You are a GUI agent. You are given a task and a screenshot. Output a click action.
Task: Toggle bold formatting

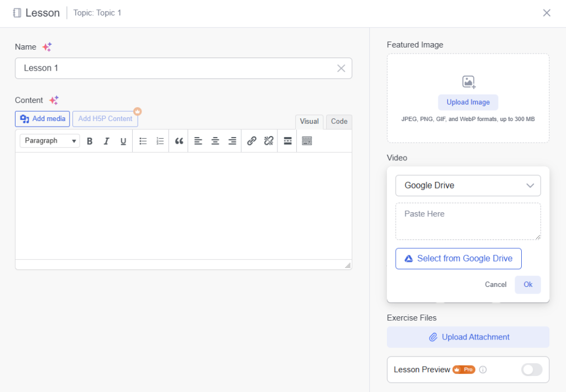(90, 141)
